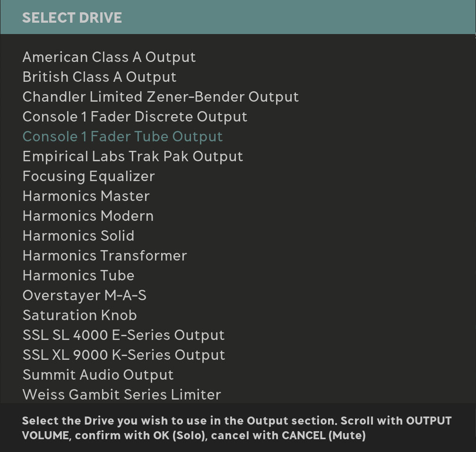Select American Class A Output drive

pos(109,57)
